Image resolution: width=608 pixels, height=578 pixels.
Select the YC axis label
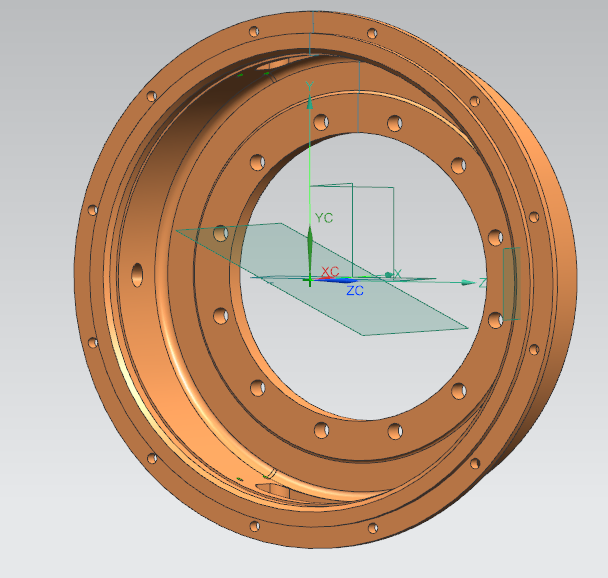(324, 218)
